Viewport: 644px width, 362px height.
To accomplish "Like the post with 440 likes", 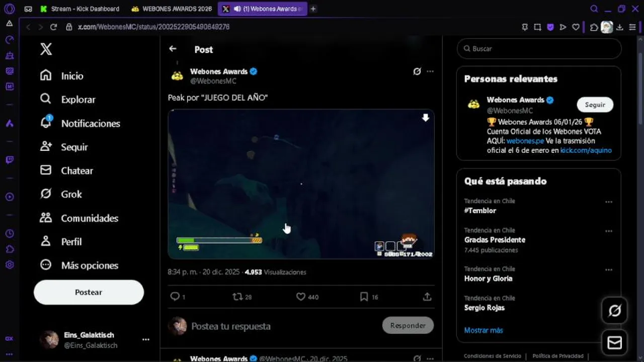I will pos(307,297).
